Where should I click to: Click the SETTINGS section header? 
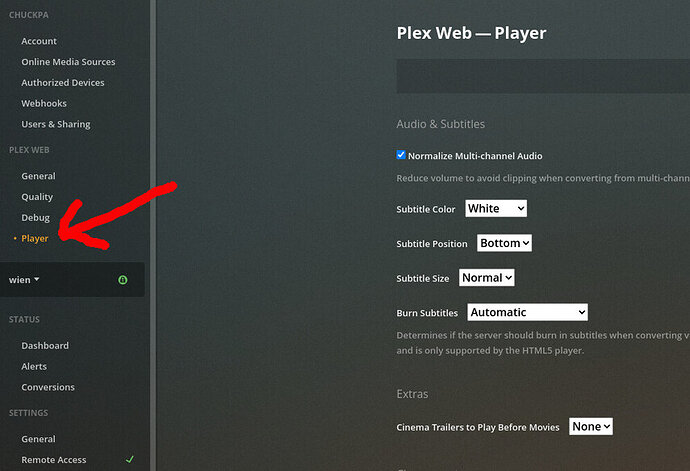[28, 412]
